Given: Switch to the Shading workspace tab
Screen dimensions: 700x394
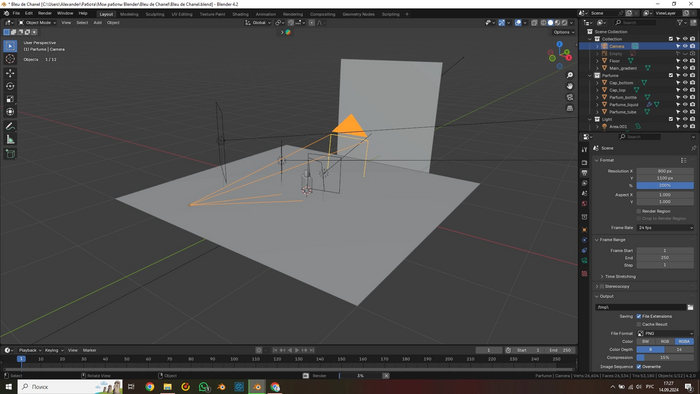Looking at the screenshot, I should (x=240, y=14).
